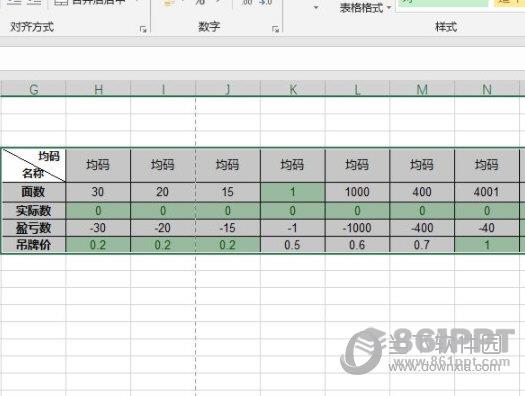Select the 盈亏数 row label cell
525x396 pixels.
pyautogui.click(x=33, y=228)
